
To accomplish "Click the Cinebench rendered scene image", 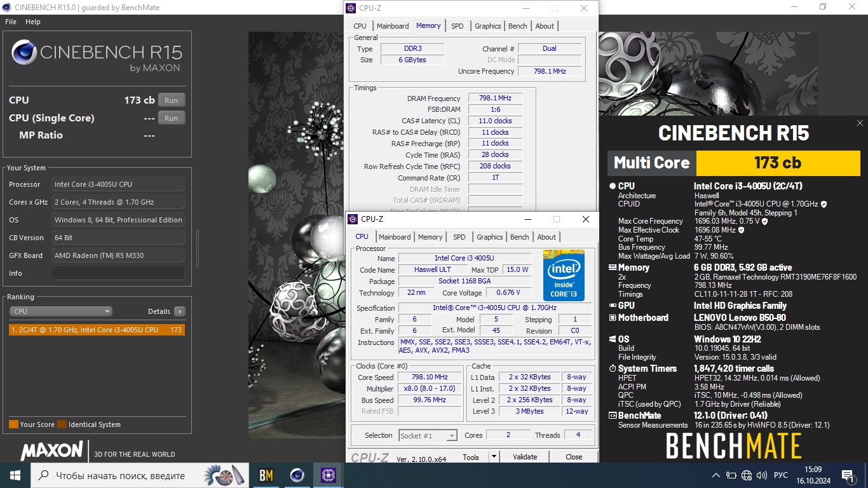I will [x=296, y=235].
